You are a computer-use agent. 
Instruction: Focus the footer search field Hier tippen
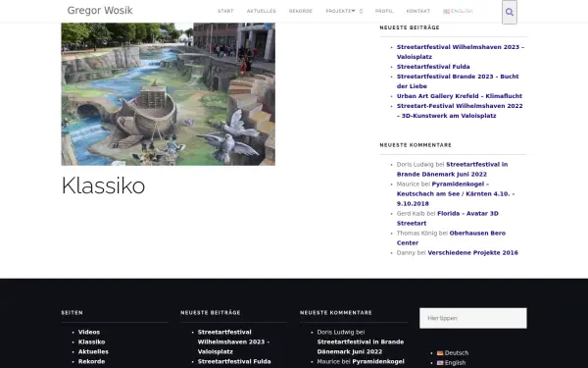[x=473, y=318]
